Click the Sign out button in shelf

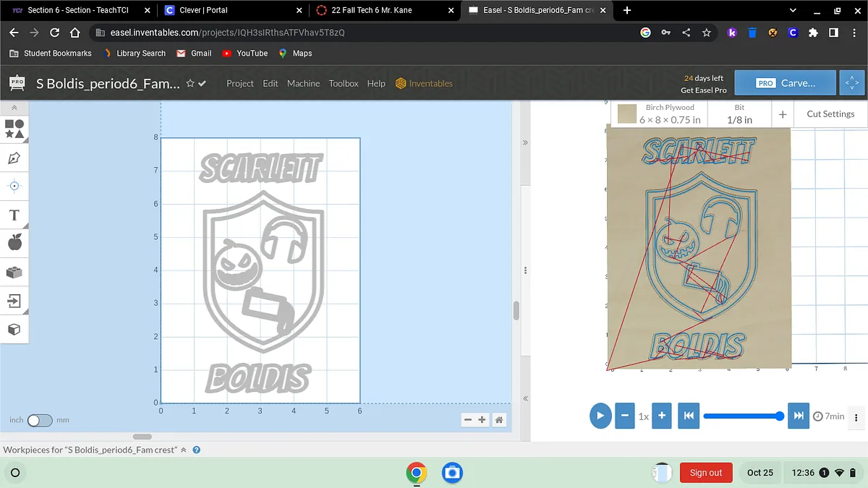point(705,473)
